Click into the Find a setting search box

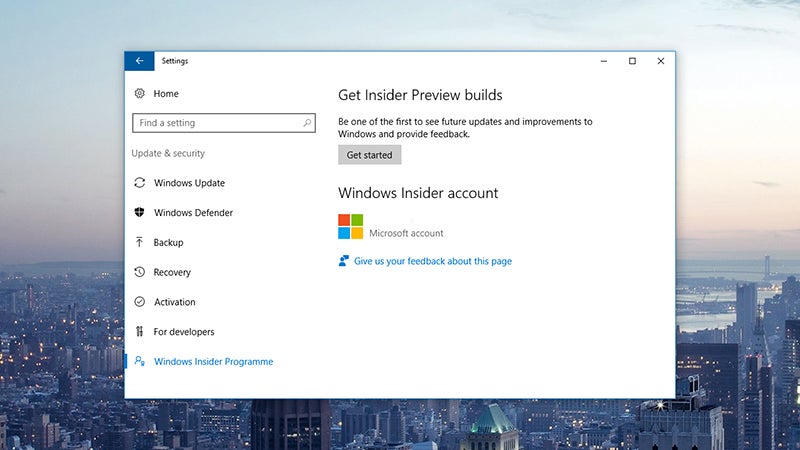(223, 123)
